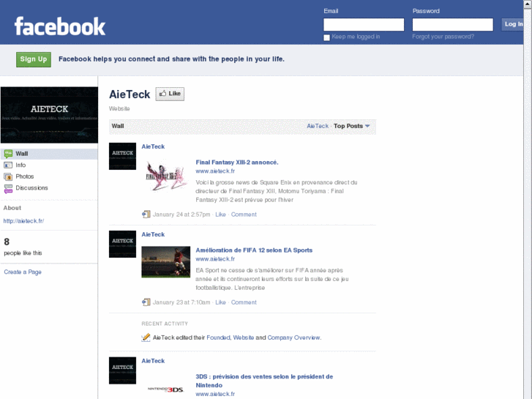
Task: Click the large AIETECK profile picture
Action: [49, 115]
